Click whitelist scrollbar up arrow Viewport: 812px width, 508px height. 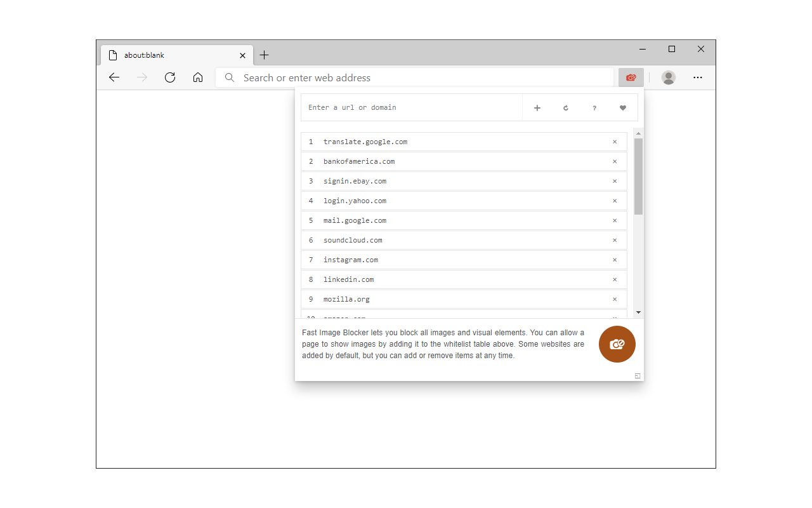click(x=639, y=133)
